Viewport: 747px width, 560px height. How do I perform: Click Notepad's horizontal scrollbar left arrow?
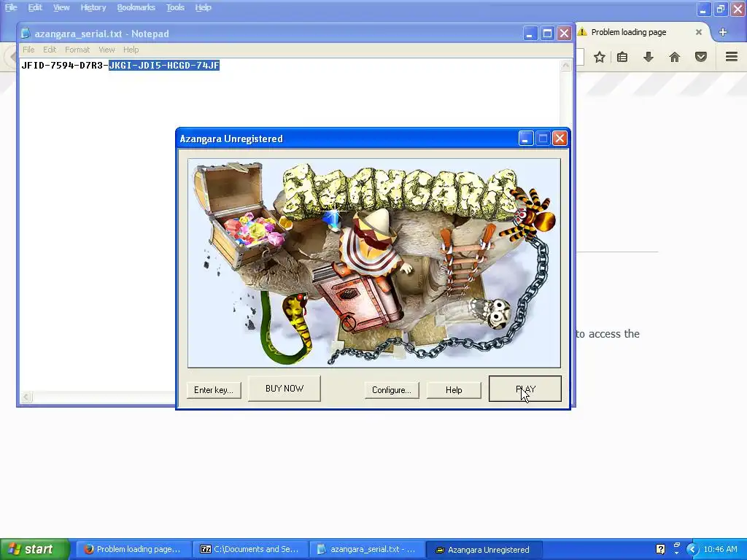(27, 397)
